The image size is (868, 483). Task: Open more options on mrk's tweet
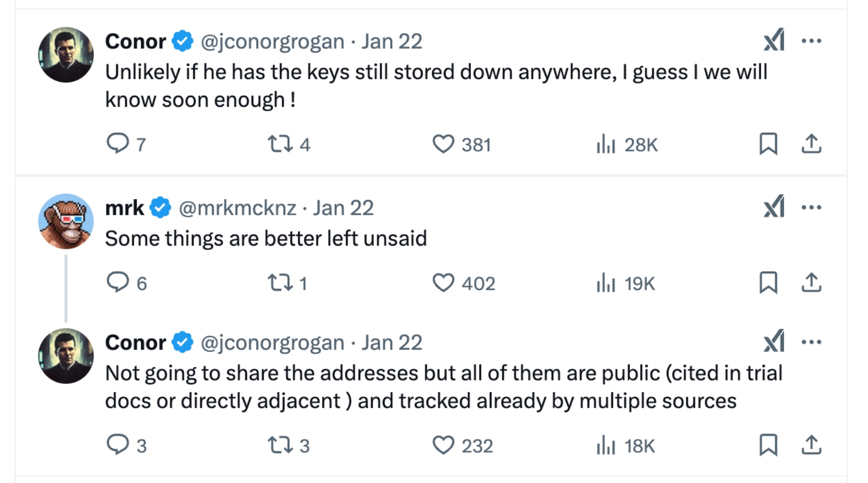pyautogui.click(x=811, y=207)
